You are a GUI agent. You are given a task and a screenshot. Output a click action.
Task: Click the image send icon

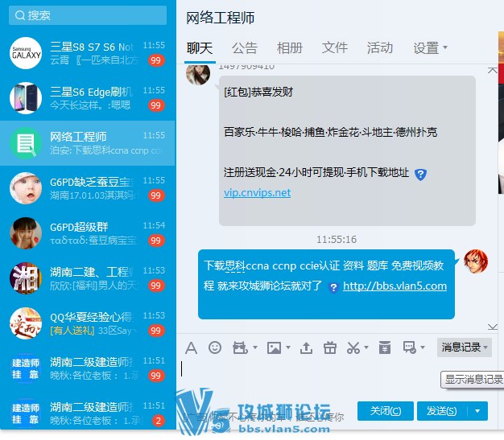tap(274, 347)
